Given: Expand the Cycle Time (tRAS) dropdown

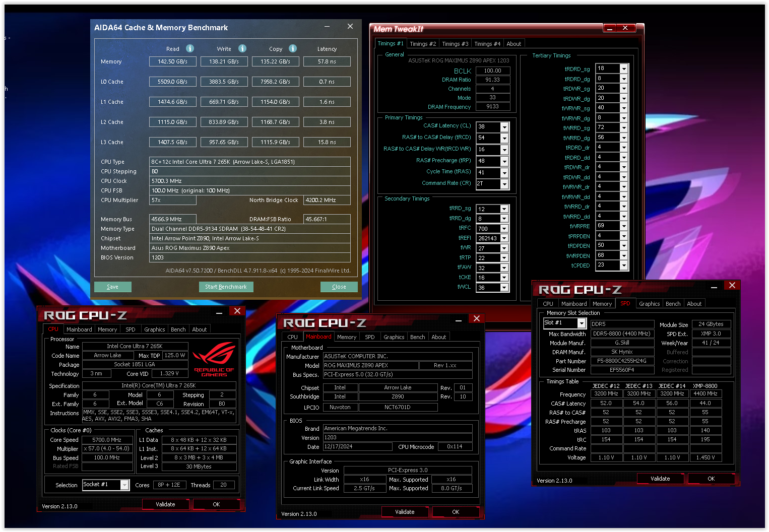Looking at the screenshot, I should click(504, 173).
